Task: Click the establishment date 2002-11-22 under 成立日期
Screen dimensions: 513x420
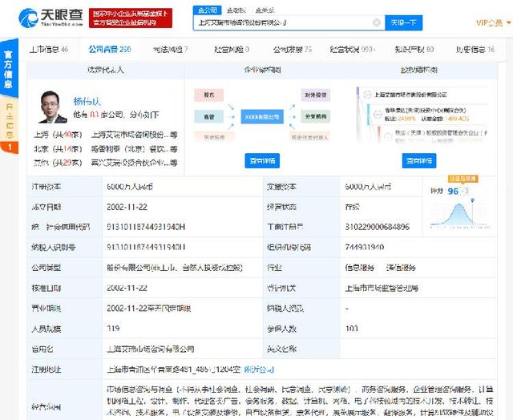Action: [127, 207]
